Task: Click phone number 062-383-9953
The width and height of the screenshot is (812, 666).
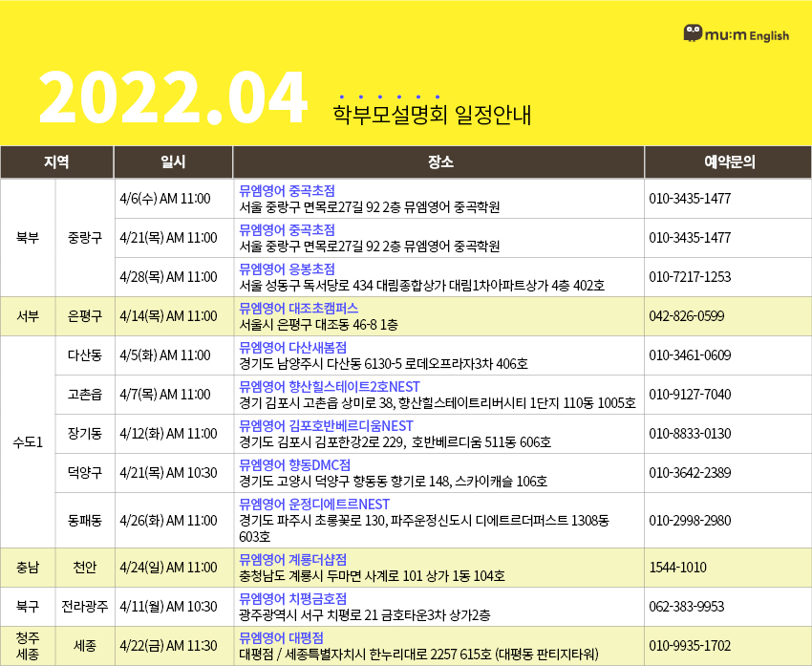Action: pos(687,607)
